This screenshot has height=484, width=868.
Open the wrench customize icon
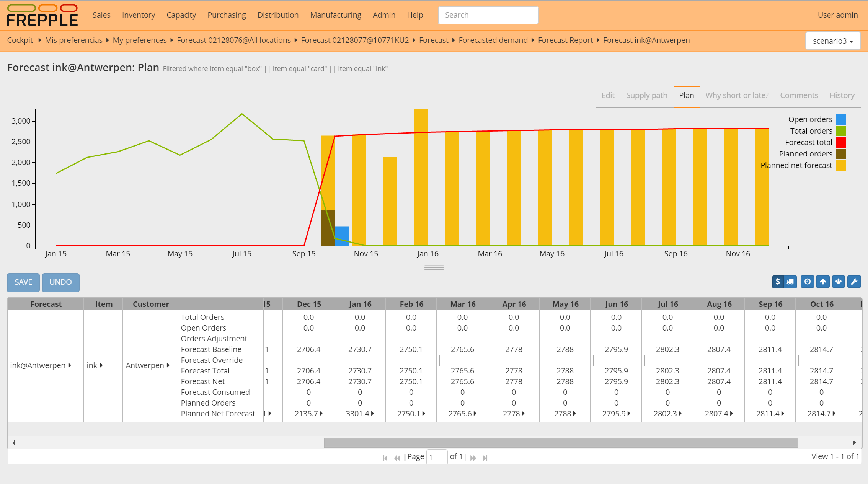pos(854,282)
